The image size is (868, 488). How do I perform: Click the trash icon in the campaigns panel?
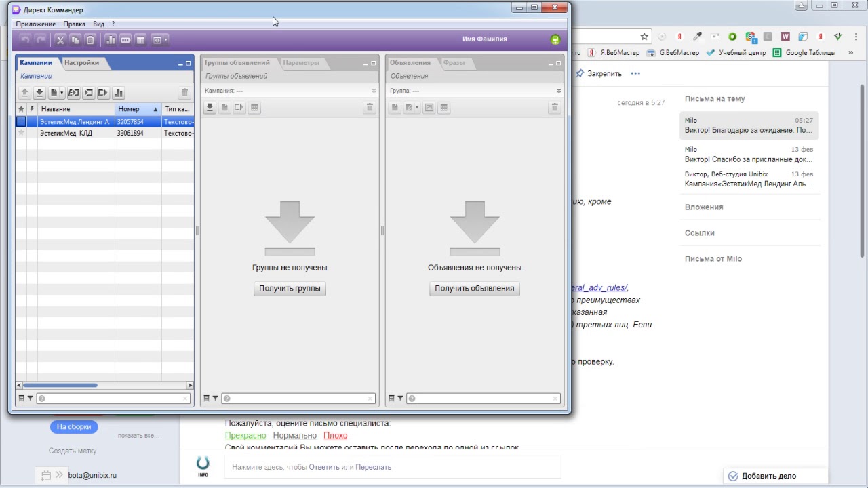pos(184,93)
